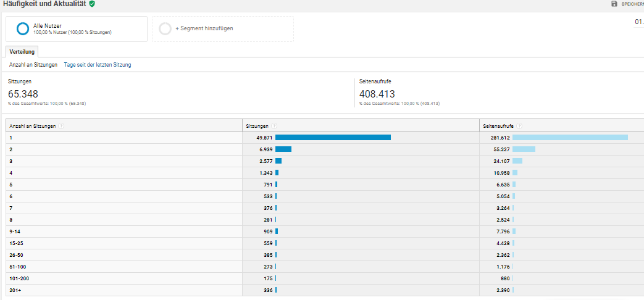The width and height of the screenshot is (644, 300).
Task: Click the save disk icon
Action: (614, 4)
